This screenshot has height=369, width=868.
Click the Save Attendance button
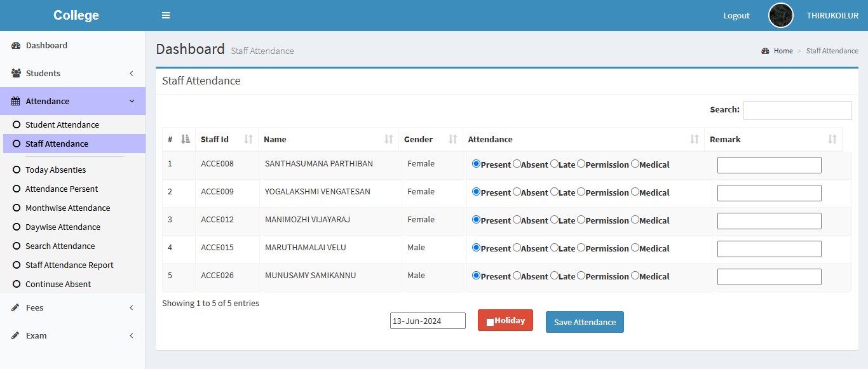tap(585, 322)
